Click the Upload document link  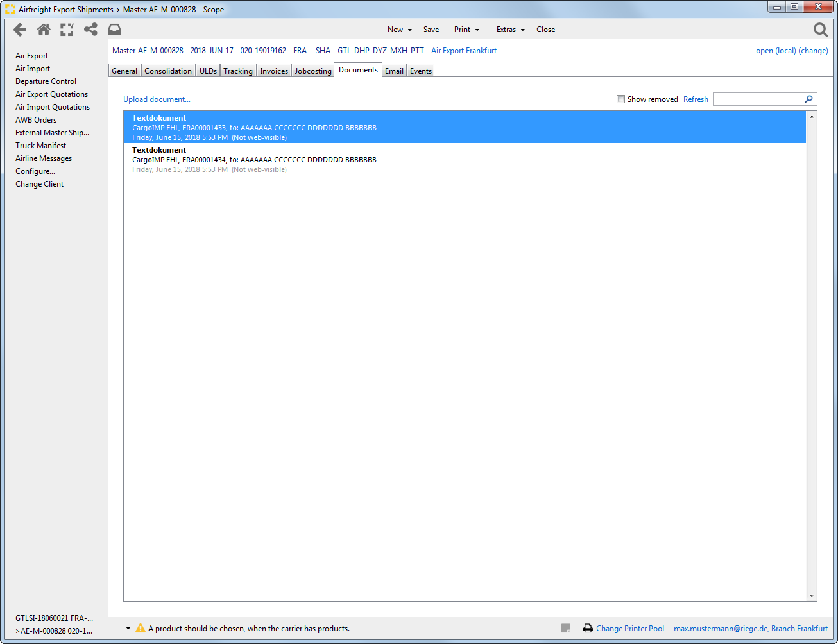[x=157, y=99]
